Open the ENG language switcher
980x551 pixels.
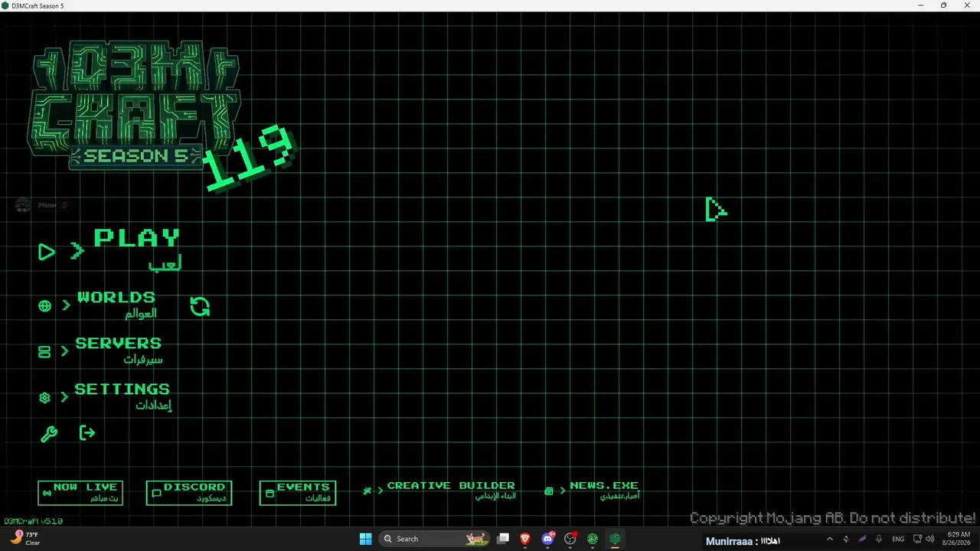[898, 539]
